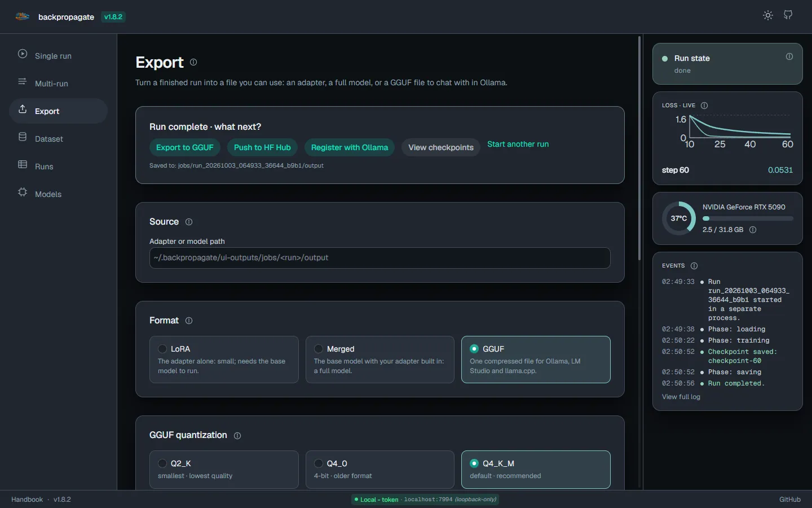Click the Dataset database icon
This screenshot has width=812, height=508.
coord(23,137)
